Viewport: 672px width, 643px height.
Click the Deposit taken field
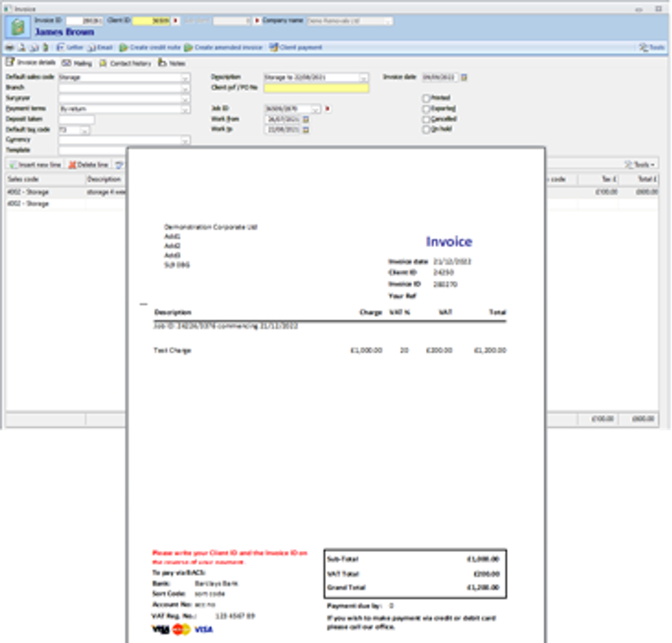(77, 119)
